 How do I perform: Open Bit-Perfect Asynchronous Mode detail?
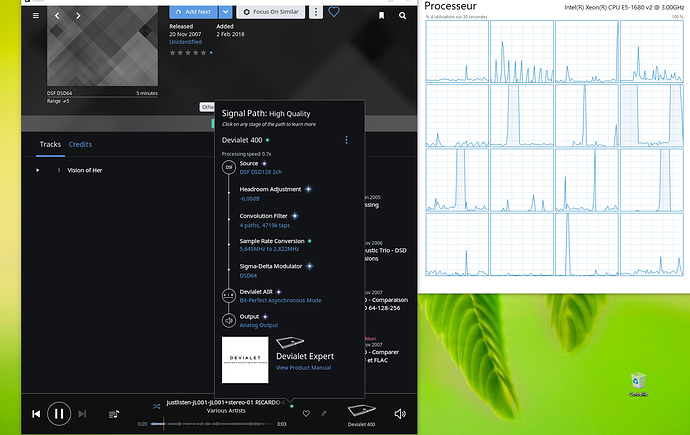tap(280, 300)
